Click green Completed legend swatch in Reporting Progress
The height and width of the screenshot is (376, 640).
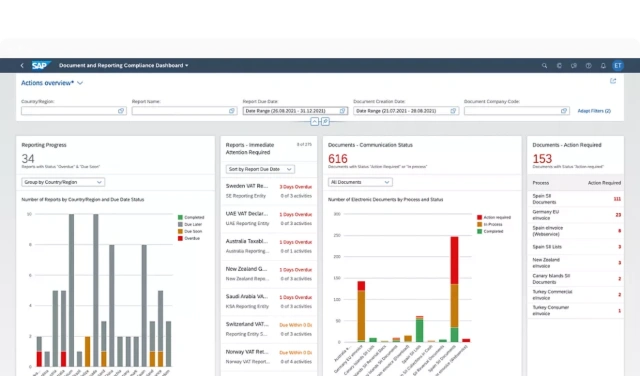[x=180, y=217]
